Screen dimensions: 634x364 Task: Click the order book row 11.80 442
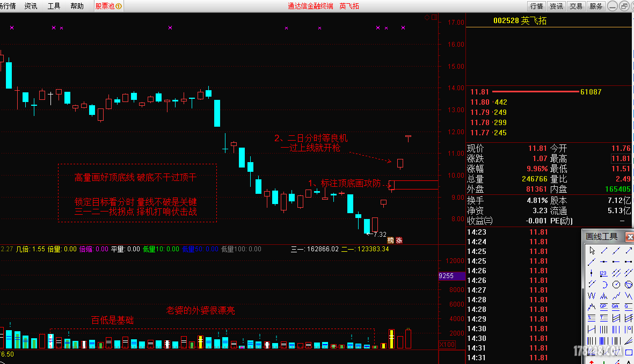pos(489,103)
